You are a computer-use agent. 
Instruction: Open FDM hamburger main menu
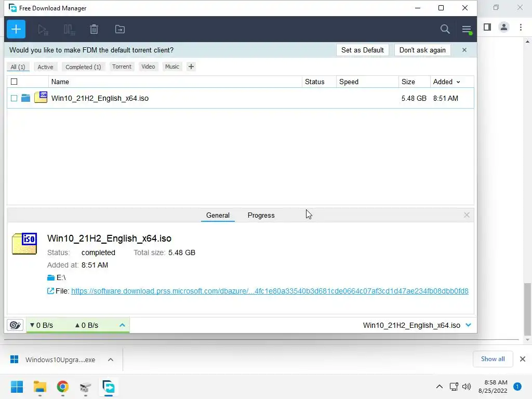pos(467,30)
